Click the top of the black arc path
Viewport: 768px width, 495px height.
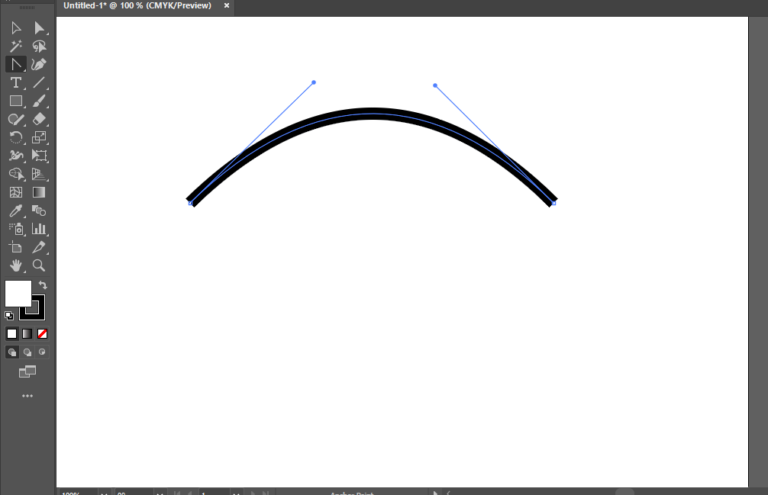click(x=372, y=114)
